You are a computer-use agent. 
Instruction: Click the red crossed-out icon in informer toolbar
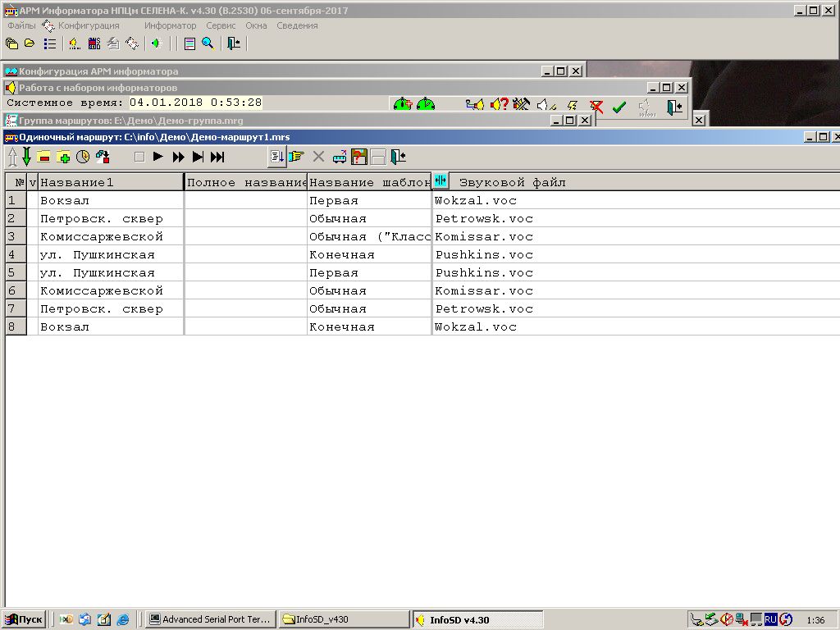(596, 106)
